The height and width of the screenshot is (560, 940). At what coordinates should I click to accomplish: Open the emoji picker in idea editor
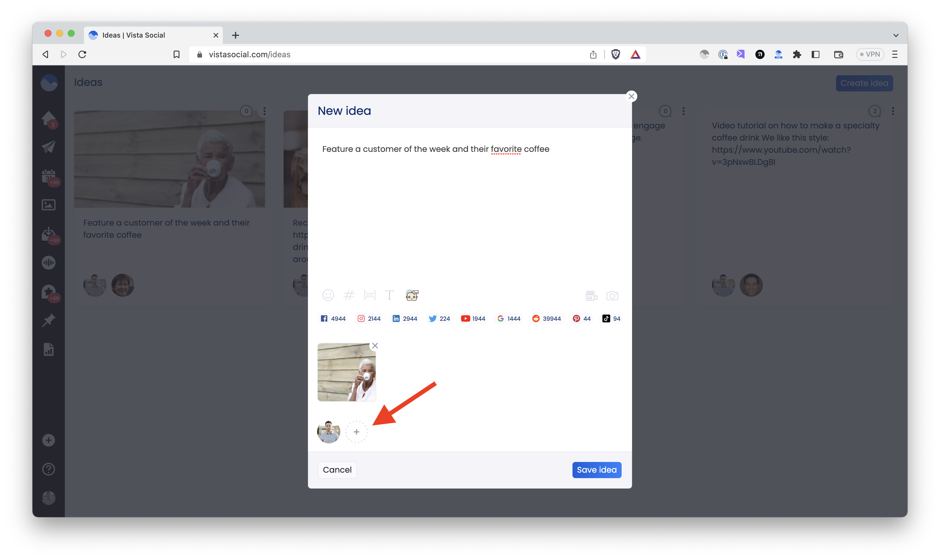pyautogui.click(x=328, y=295)
